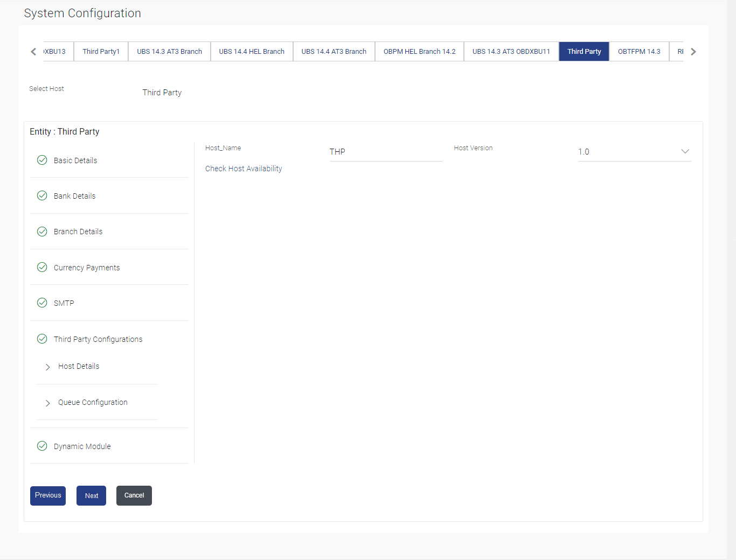Select Queue Configuration sub-item
This screenshot has width=736, height=560.
click(93, 402)
